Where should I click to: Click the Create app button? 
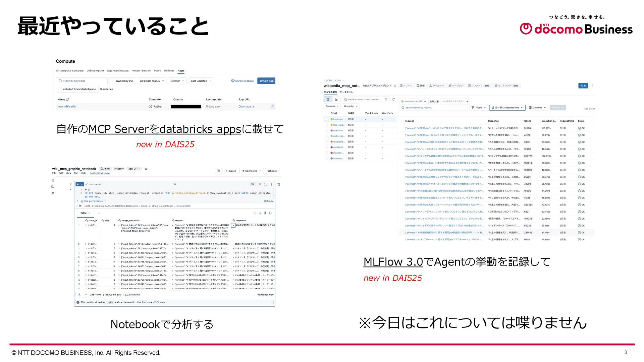[x=266, y=81]
